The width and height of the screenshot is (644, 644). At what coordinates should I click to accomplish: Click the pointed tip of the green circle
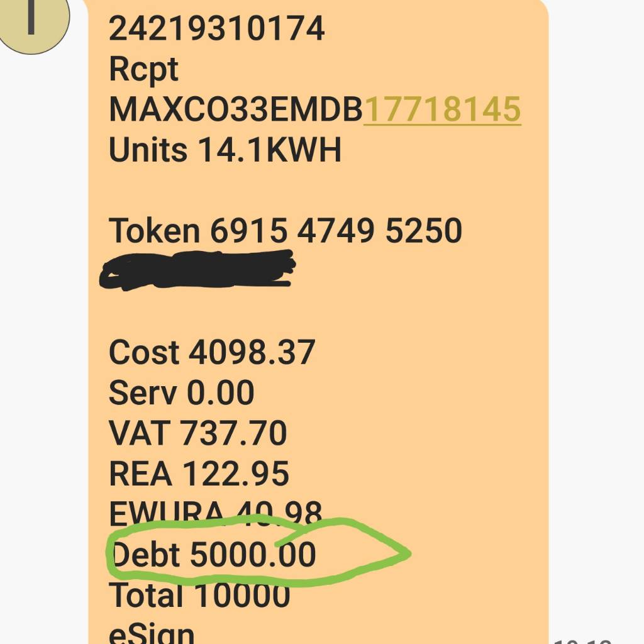[x=408, y=553]
